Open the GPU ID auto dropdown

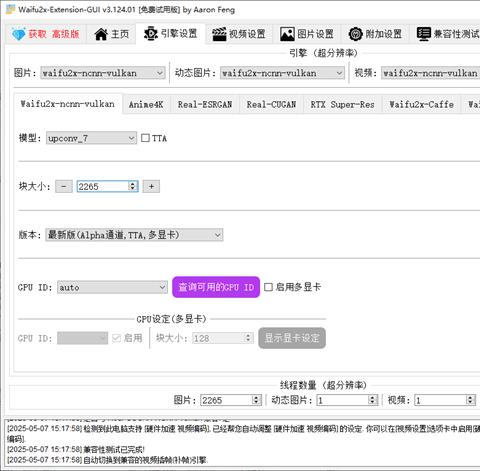click(112, 287)
